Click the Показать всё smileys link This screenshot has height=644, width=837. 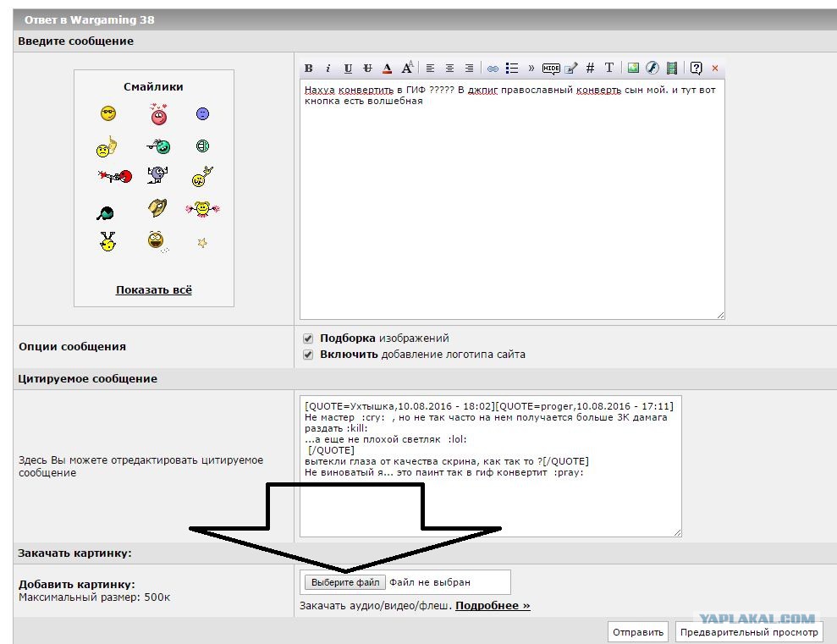pos(154,289)
